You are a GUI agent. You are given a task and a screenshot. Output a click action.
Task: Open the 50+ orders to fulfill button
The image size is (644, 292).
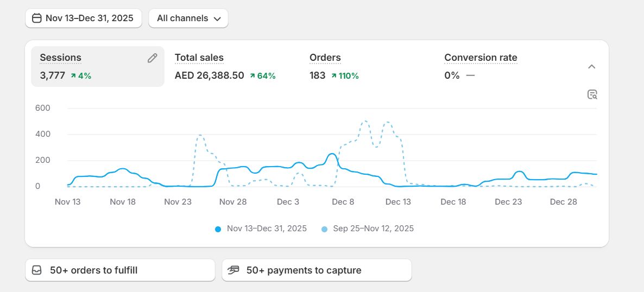pyautogui.click(x=120, y=270)
